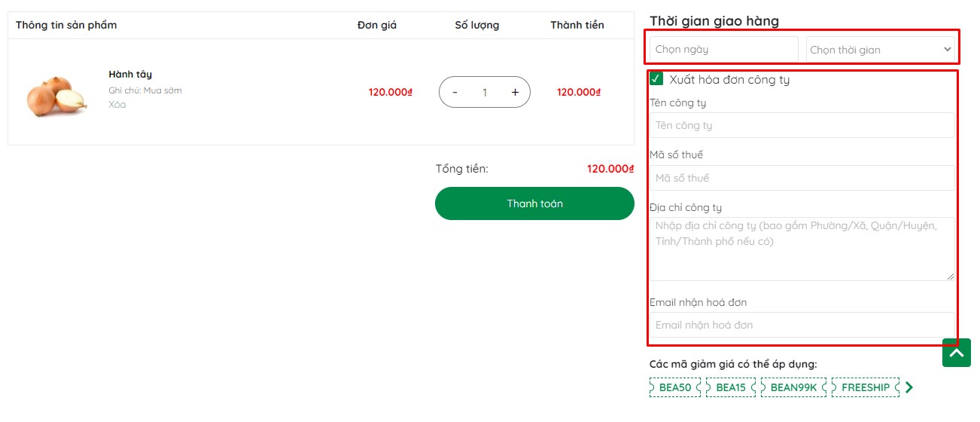This screenshot has width=980, height=422.
Task: Click the Hành tây onion thumbnail
Action: click(x=57, y=96)
